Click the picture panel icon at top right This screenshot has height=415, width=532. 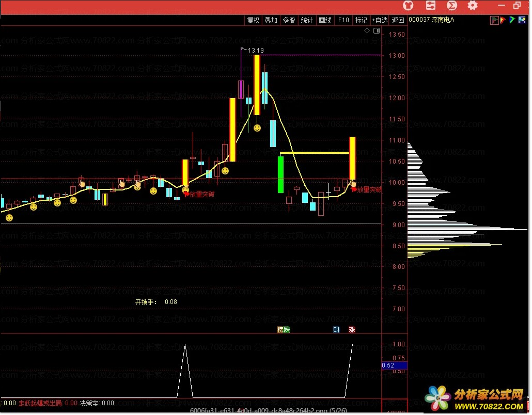(x=522, y=20)
